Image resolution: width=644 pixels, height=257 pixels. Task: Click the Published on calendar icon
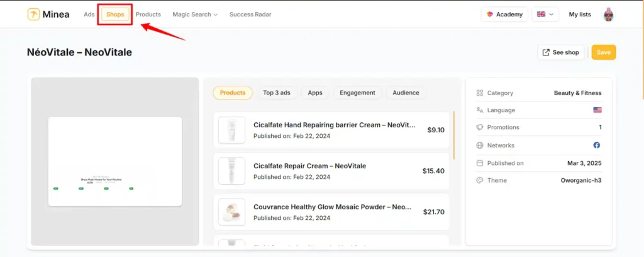point(479,163)
